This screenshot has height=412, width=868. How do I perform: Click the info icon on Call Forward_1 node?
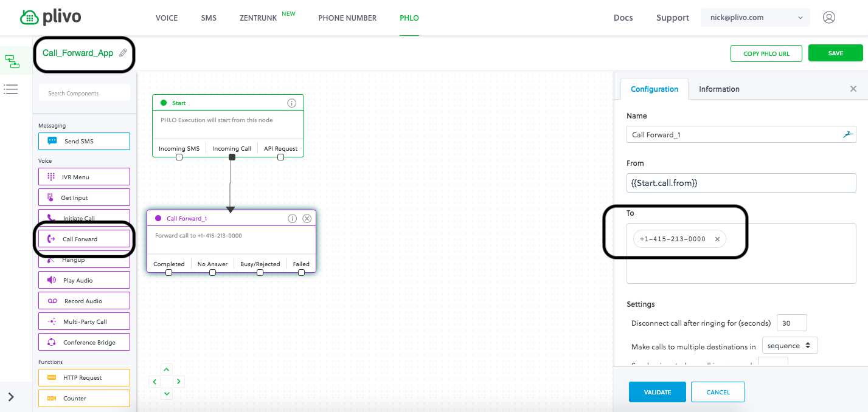292,219
